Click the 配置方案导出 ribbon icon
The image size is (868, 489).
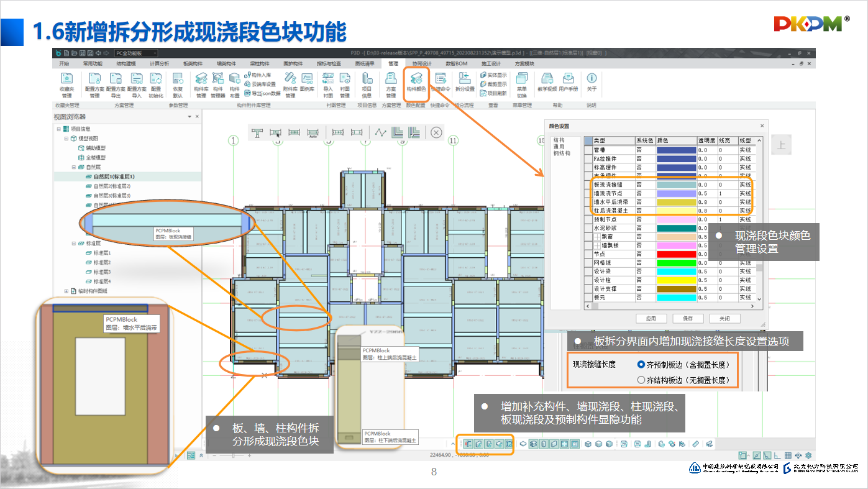(116, 85)
